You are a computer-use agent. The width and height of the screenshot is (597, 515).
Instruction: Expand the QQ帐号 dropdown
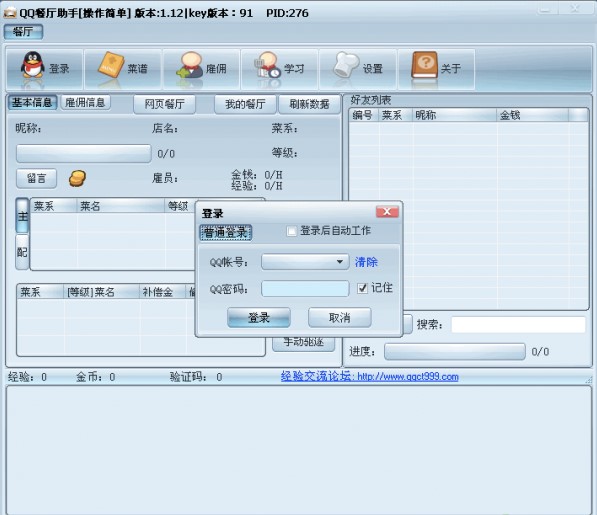[x=340, y=262]
